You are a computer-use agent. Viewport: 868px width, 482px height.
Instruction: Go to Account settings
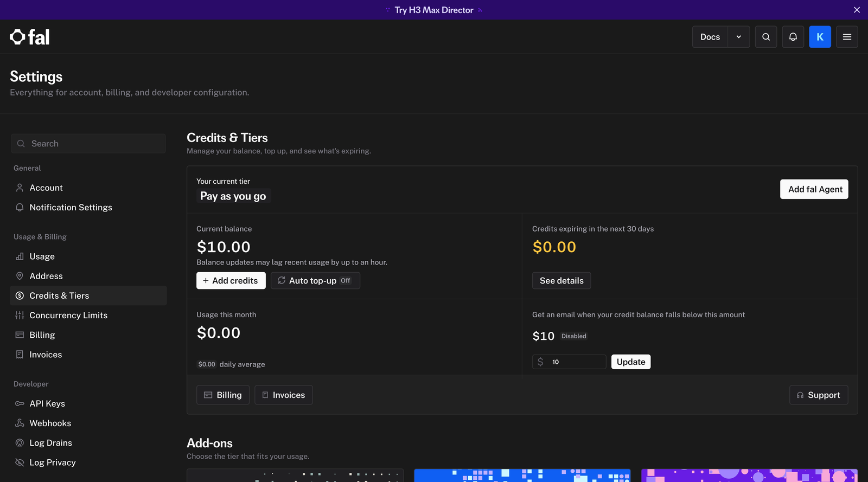click(x=88, y=188)
